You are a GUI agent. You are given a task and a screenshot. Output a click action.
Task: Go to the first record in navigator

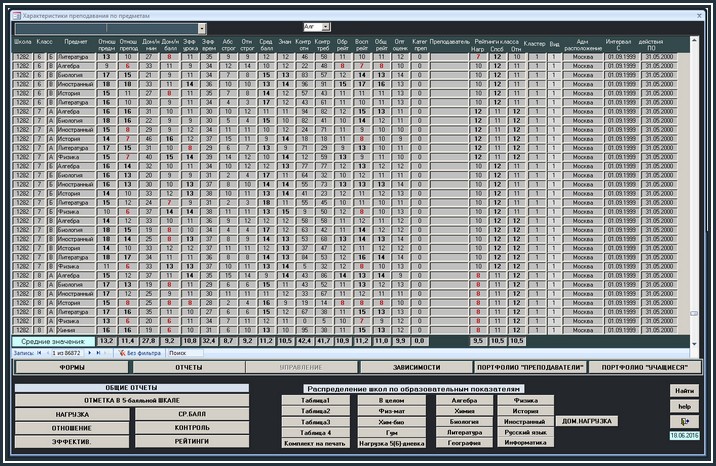[39, 353]
